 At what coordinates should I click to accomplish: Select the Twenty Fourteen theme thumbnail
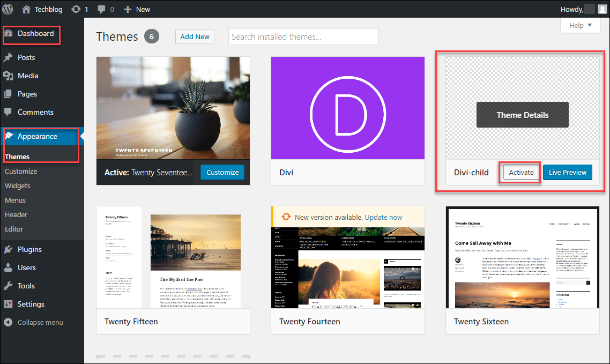348,268
